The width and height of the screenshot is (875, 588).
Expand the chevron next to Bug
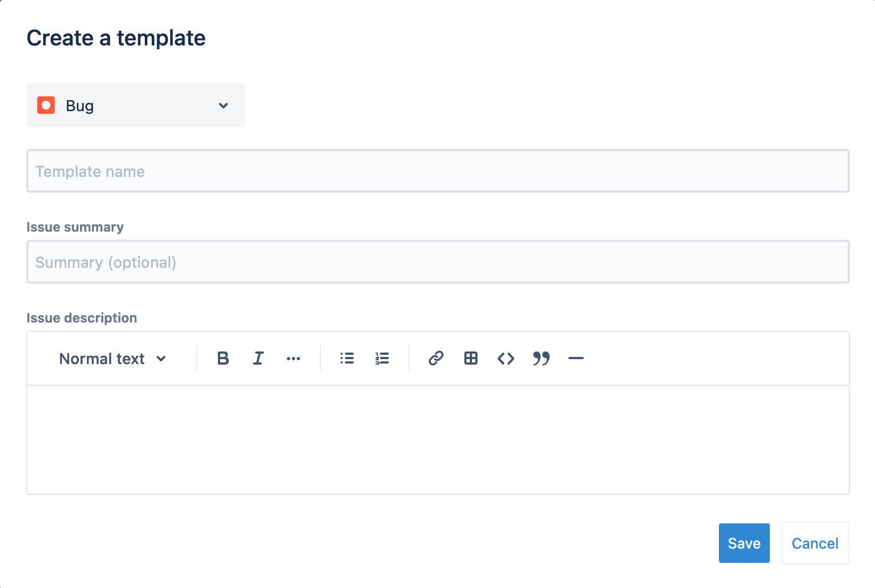[223, 105]
